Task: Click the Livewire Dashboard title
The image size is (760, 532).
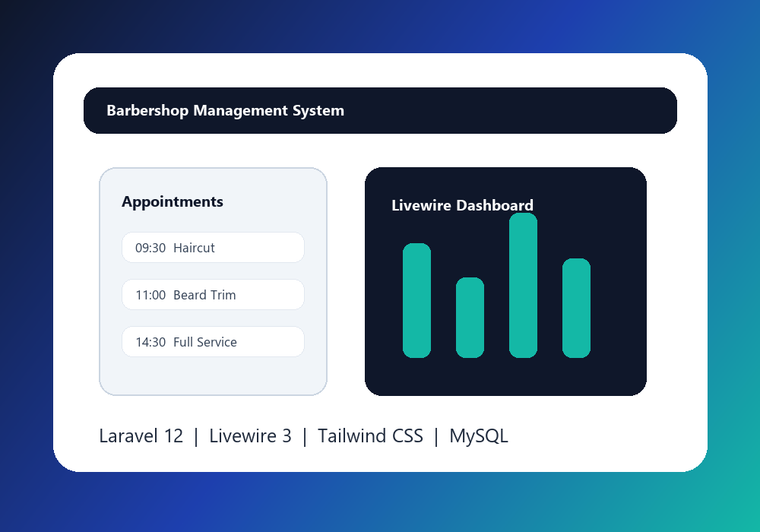Action: click(x=462, y=205)
